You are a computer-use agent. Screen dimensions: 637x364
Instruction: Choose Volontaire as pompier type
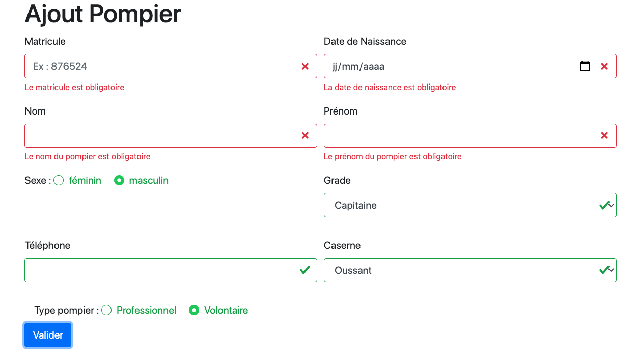click(x=194, y=310)
